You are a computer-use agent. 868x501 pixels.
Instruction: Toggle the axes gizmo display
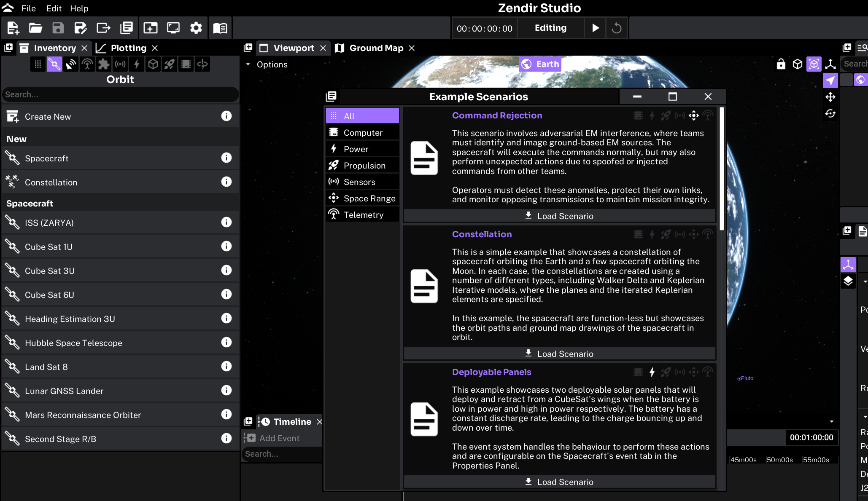point(830,64)
